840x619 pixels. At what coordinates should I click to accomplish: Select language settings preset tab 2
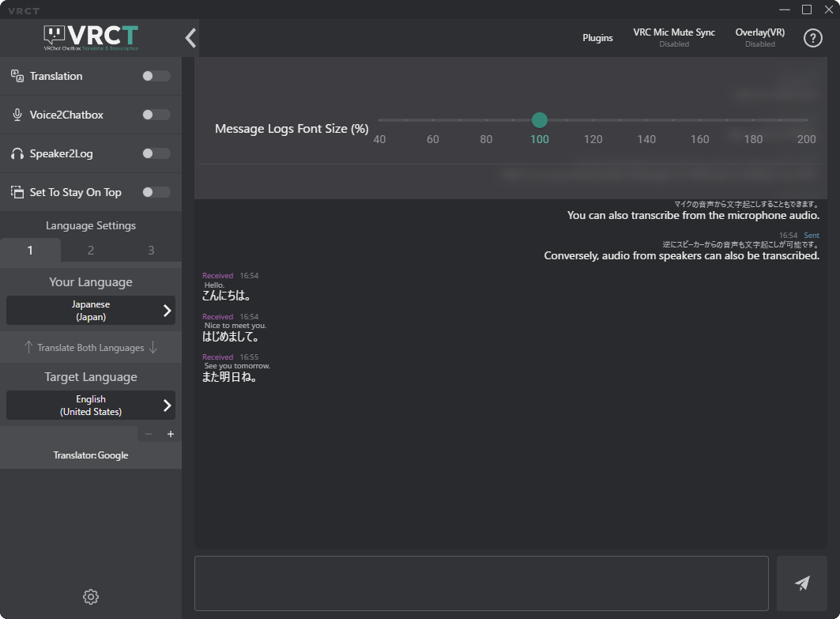[91, 251]
